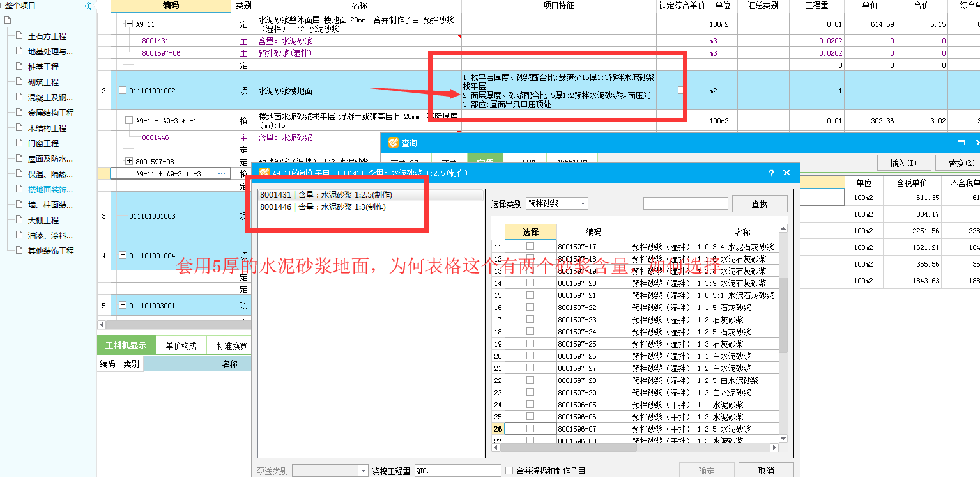
Task: Click the 8001597-06 code under A9-11
Action: pyautogui.click(x=161, y=53)
